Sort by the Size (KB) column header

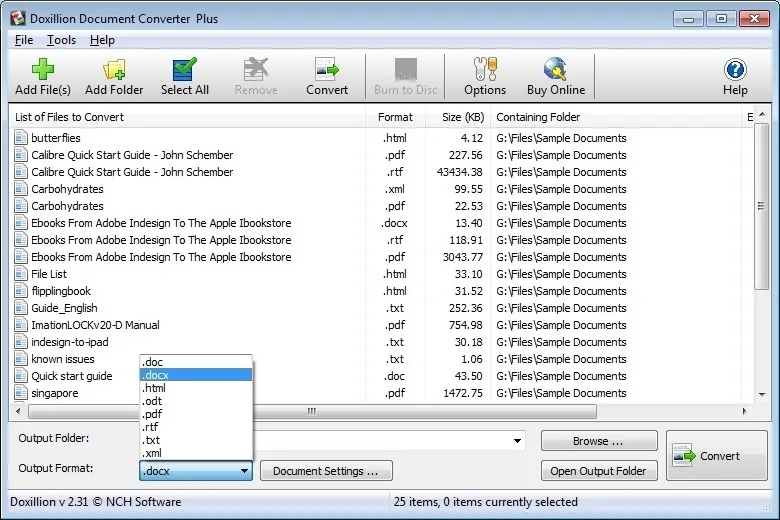click(x=458, y=117)
